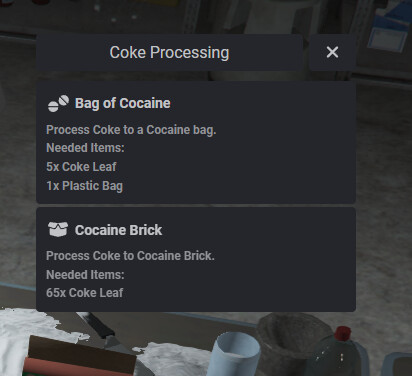Click the open box icon beside Cocaine Brick
Image resolution: width=412 pixels, height=376 pixels.
(58, 229)
